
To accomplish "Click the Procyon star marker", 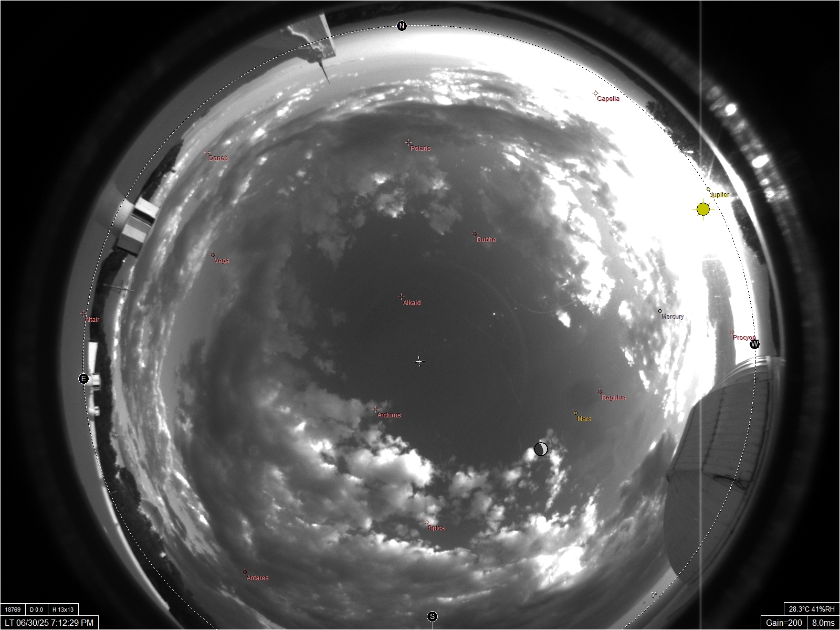I will click(731, 332).
